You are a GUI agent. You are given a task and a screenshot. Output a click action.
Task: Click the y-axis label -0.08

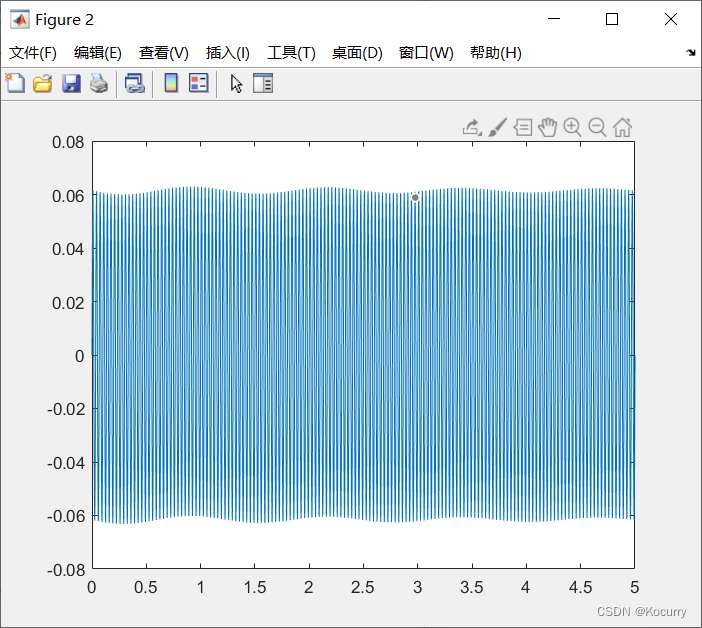[66, 570]
